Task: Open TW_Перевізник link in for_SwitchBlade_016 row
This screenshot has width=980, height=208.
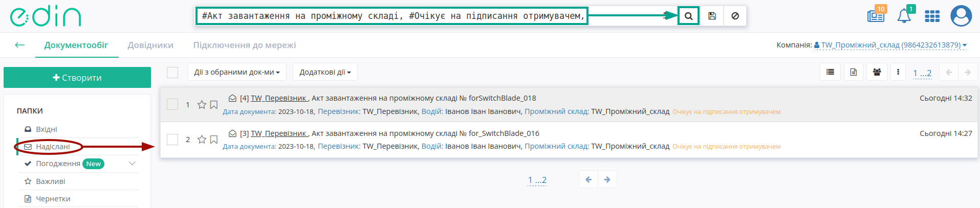Action: pos(279,133)
